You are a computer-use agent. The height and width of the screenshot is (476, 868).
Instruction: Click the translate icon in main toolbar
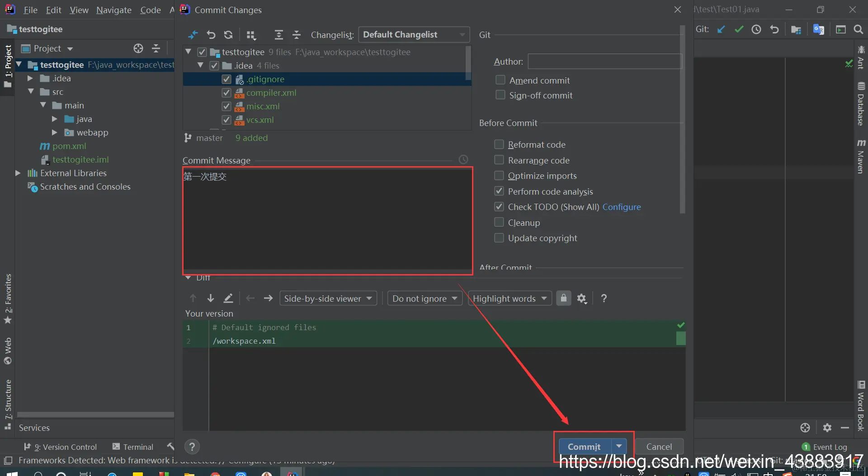point(819,29)
